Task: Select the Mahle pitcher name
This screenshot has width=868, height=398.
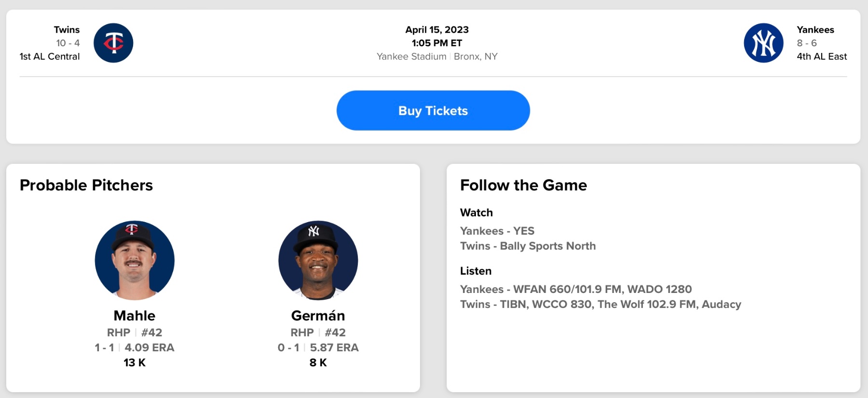Action: pyautogui.click(x=135, y=316)
